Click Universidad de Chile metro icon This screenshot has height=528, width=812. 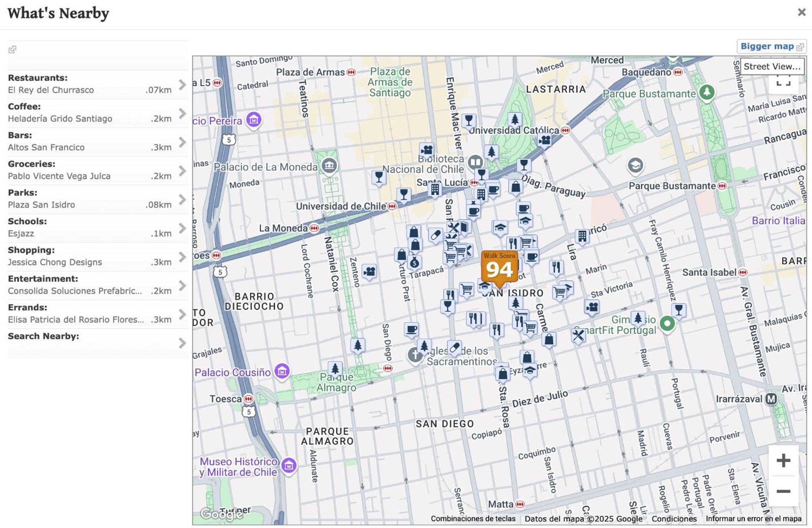[392, 206]
